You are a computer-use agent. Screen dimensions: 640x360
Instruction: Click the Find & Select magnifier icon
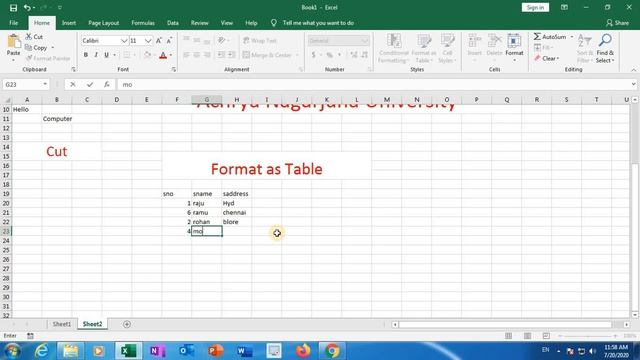click(605, 40)
